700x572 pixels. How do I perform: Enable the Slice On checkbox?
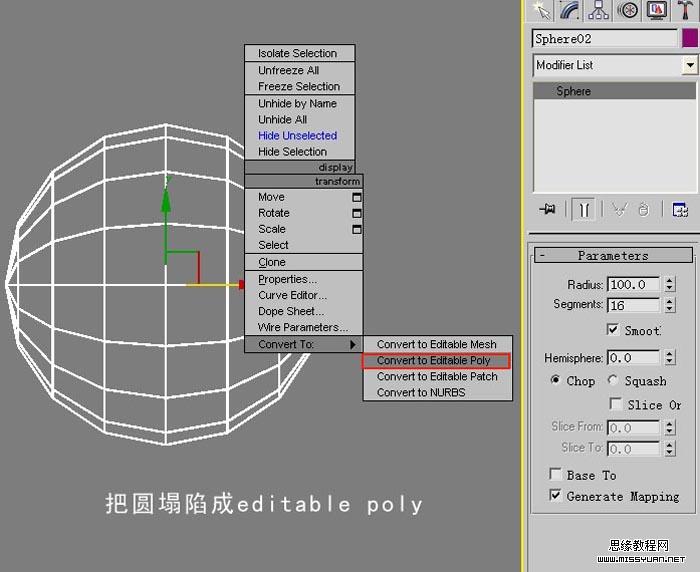pos(616,404)
